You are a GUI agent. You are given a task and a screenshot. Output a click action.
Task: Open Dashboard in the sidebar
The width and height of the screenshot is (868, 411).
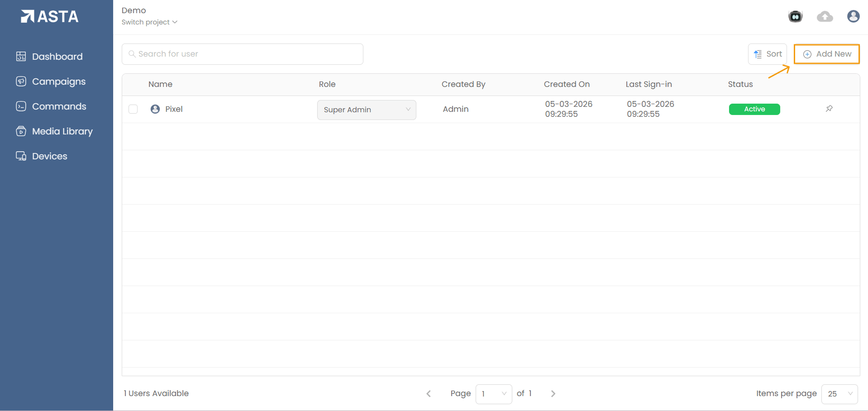[57, 57]
